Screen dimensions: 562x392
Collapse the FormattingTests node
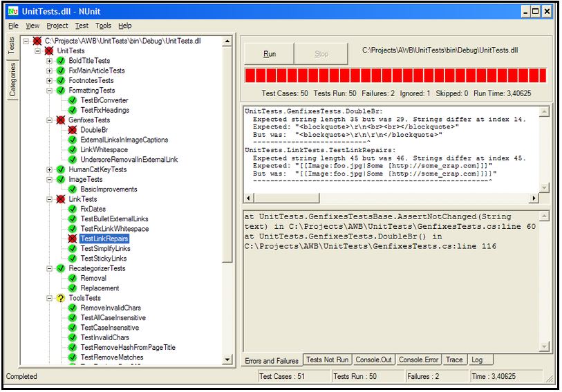[50, 91]
